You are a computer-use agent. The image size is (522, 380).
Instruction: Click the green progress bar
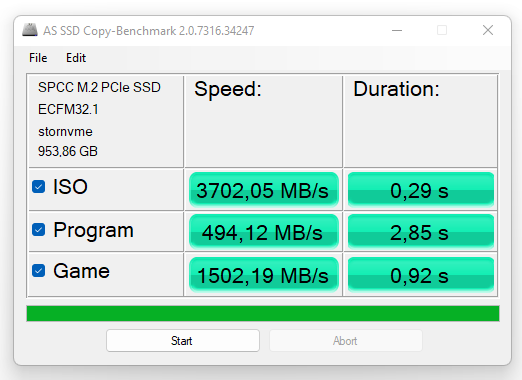tap(263, 313)
